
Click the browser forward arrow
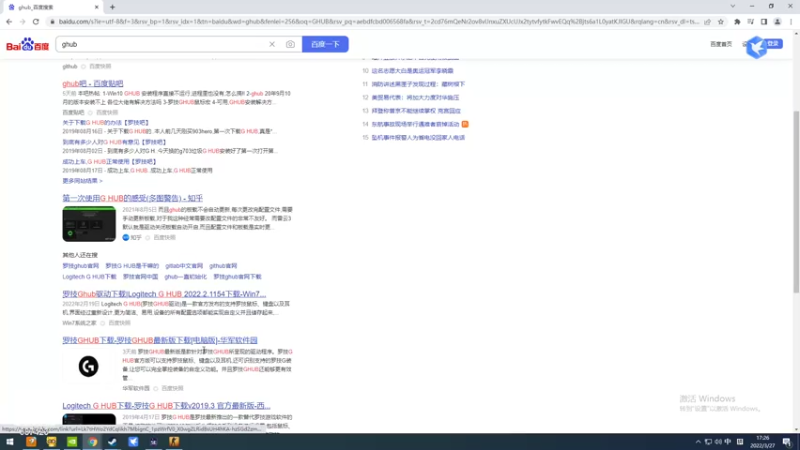[x=22, y=22]
